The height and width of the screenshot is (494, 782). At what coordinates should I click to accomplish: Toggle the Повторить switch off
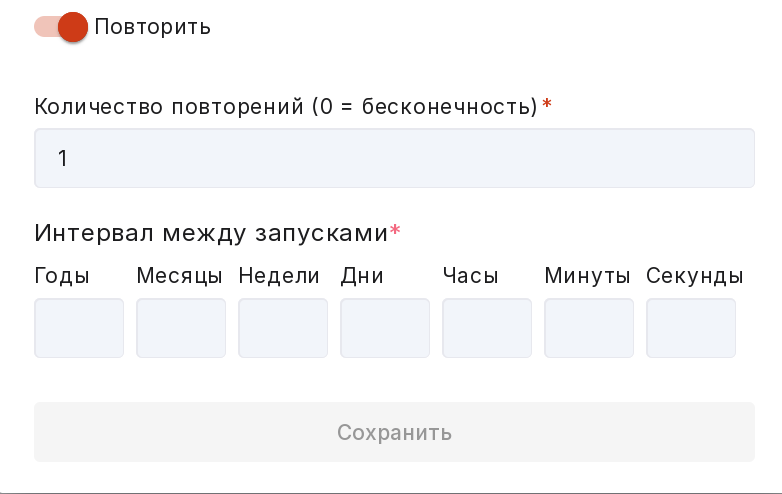61,26
